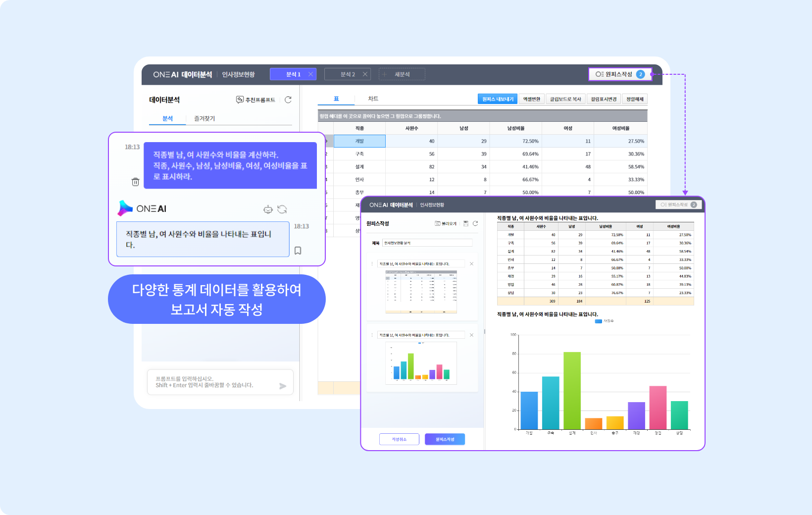Image resolution: width=812 pixels, height=515 pixels.
Task: Click refresh icon in 데이터분석 panel header
Action: coord(288,100)
